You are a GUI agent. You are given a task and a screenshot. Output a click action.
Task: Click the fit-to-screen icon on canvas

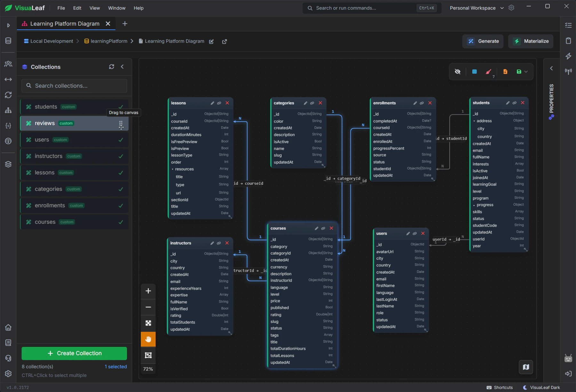click(148, 323)
